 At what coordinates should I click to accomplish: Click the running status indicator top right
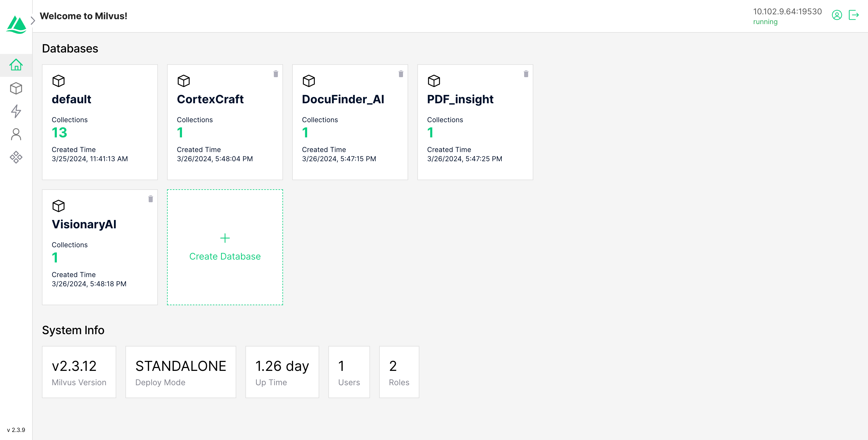tap(765, 22)
